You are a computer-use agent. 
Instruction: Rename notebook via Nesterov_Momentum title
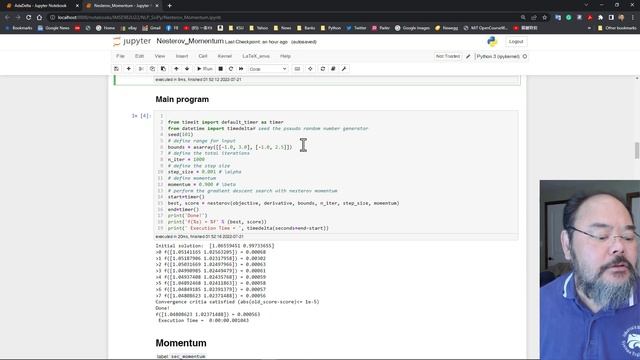click(190, 41)
